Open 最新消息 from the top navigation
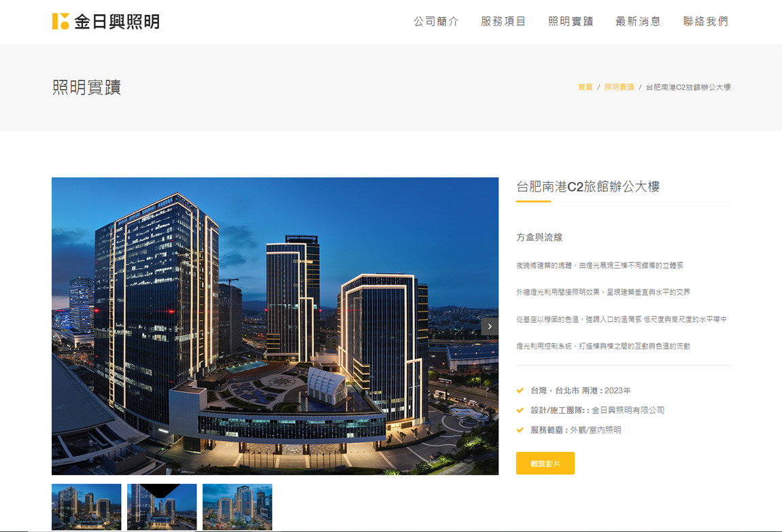782x532 pixels. [x=638, y=22]
